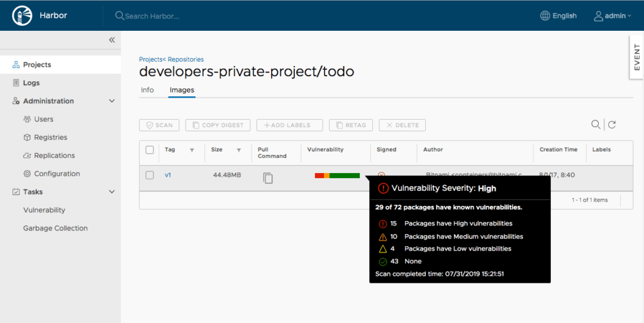Open Garbage Collection in sidebar
Viewport: 644px width, 323px height.
pyautogui.click(x=55, y=228)
